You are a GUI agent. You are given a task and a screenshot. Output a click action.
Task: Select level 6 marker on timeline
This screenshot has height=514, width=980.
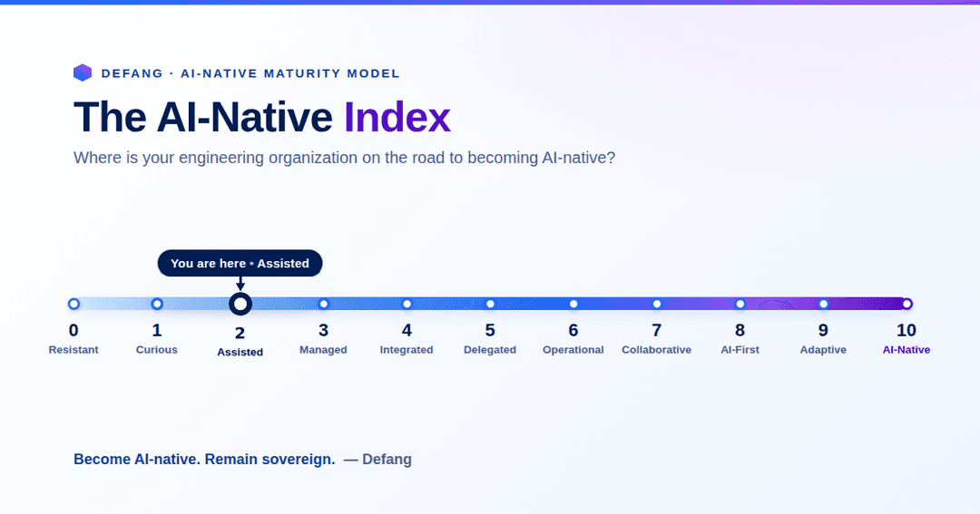coord(573,305)
